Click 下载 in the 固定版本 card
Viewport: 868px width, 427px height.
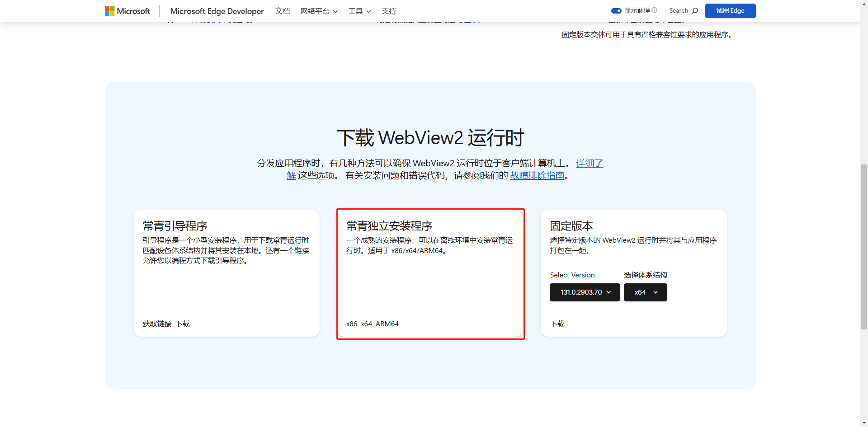coord(557,324)
